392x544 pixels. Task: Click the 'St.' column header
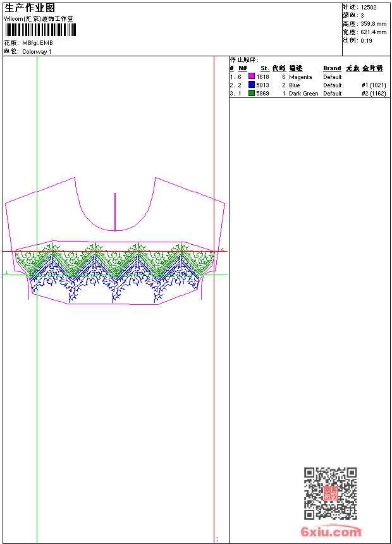click(265, 68)
